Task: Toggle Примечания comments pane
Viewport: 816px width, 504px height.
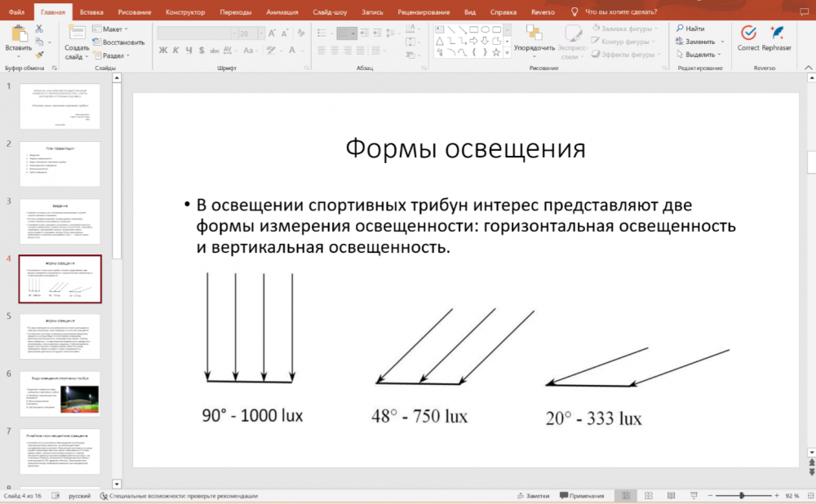Action: (582, 496)
